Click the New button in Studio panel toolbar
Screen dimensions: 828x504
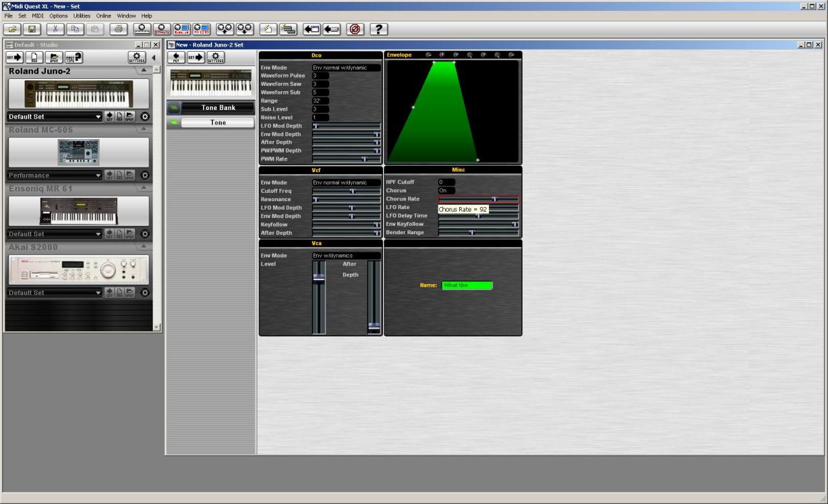point(34,58)
